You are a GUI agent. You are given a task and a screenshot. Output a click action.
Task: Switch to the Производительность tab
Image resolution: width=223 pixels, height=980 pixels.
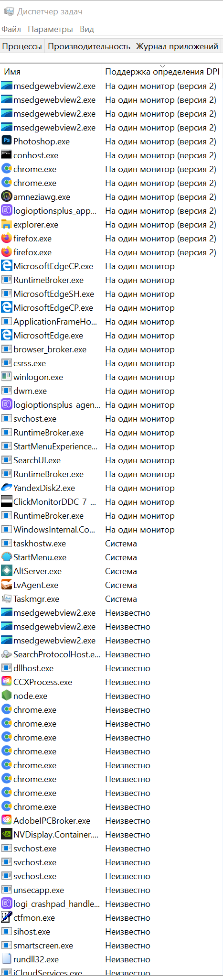tap(89, 46)
